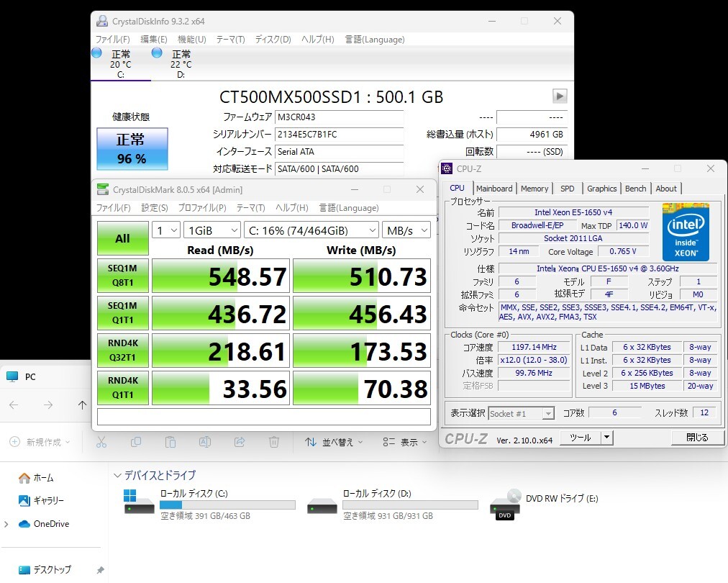
Task: Open ローカル ディスク (C:) drive
Action: [209, 504]
